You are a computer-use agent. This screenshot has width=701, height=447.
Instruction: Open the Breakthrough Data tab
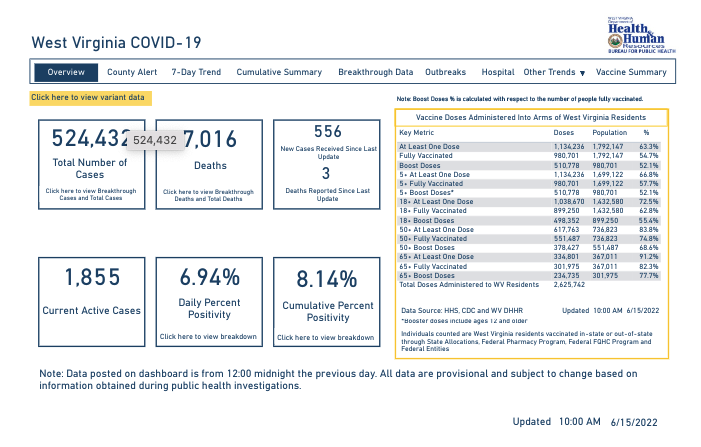pyautogui.click(x=375, y=73)
